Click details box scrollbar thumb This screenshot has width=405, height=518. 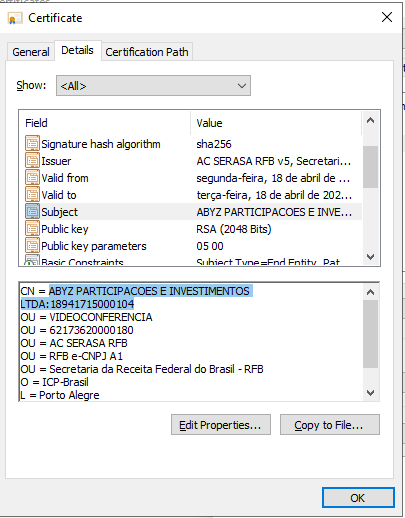pyautogui.click(x=370, y=334)
